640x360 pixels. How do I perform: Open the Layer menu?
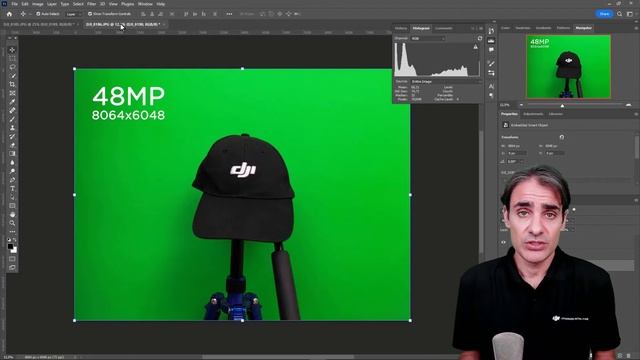[x=52, y=4]
